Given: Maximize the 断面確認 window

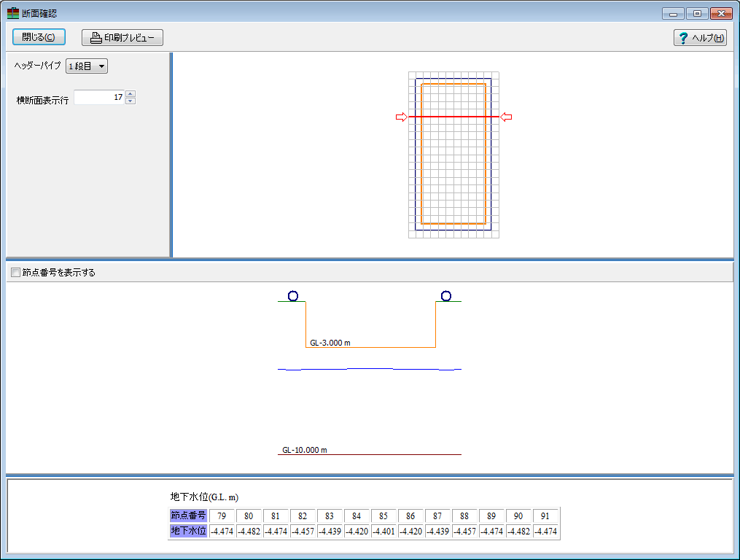Looking at the screenshot, I should click(697, 14).
